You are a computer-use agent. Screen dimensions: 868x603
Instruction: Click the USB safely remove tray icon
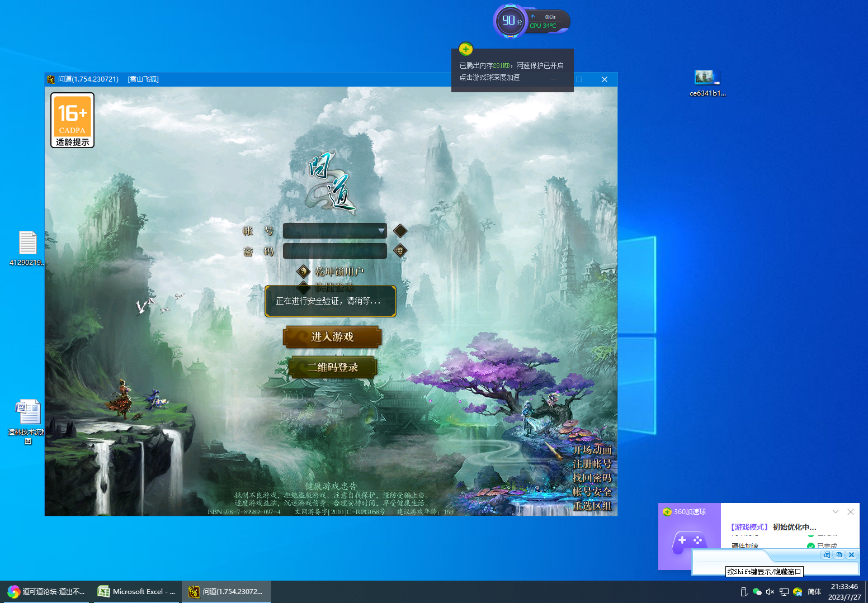(x=744, y=592)
